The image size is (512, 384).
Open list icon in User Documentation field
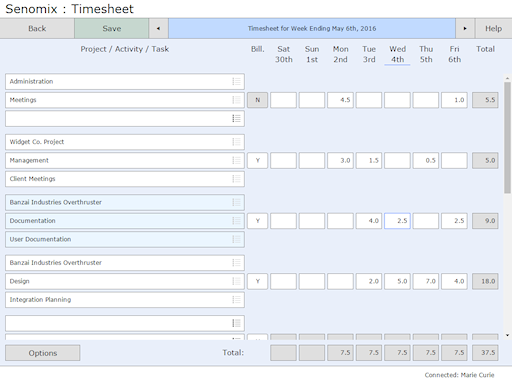[236, 239]
